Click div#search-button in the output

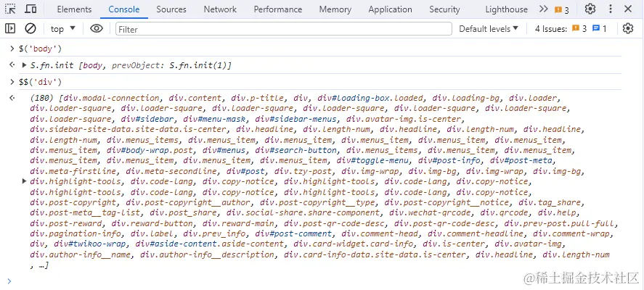pos(295,150)
